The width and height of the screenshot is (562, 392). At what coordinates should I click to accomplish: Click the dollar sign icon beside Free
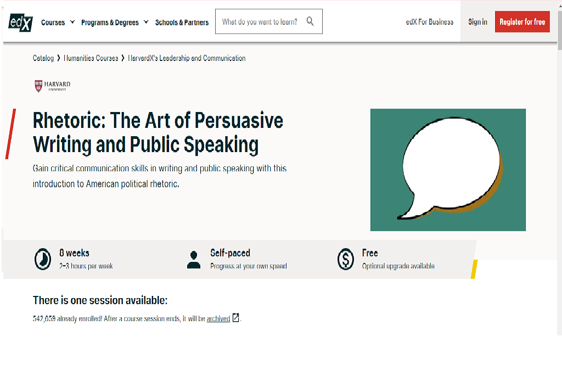[346, 259]
